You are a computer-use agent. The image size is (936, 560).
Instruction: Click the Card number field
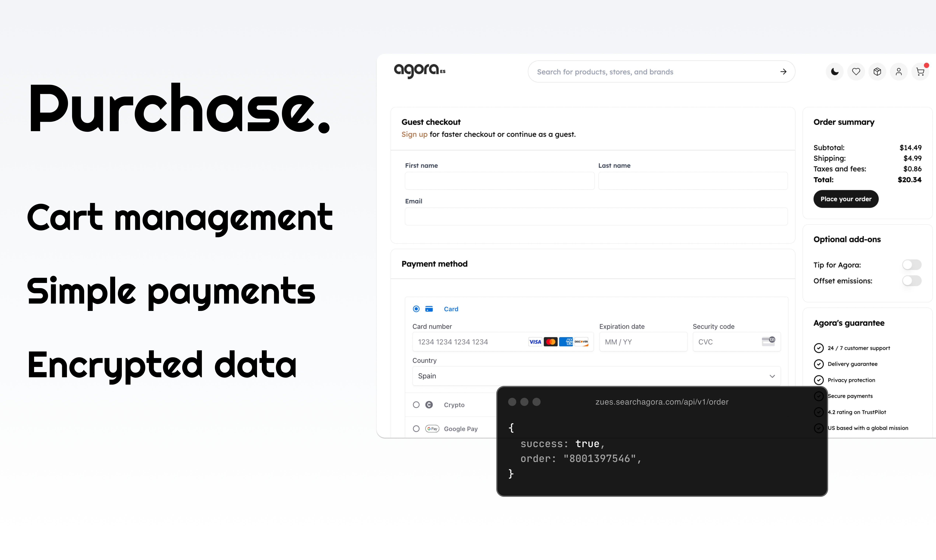tap(503, 342)
